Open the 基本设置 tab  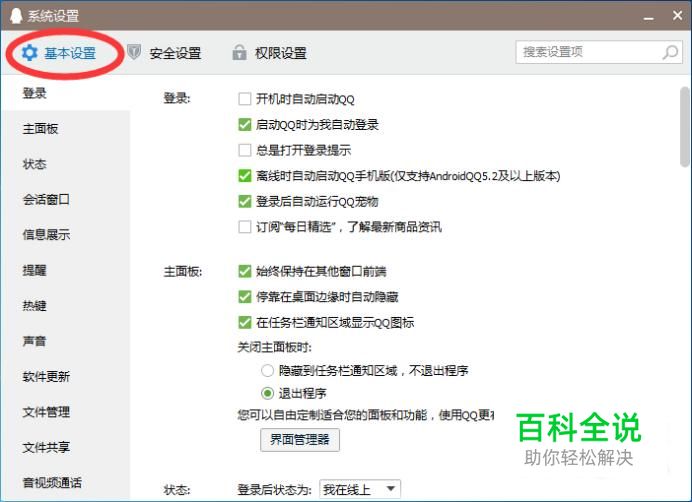(x=59, y=53)
